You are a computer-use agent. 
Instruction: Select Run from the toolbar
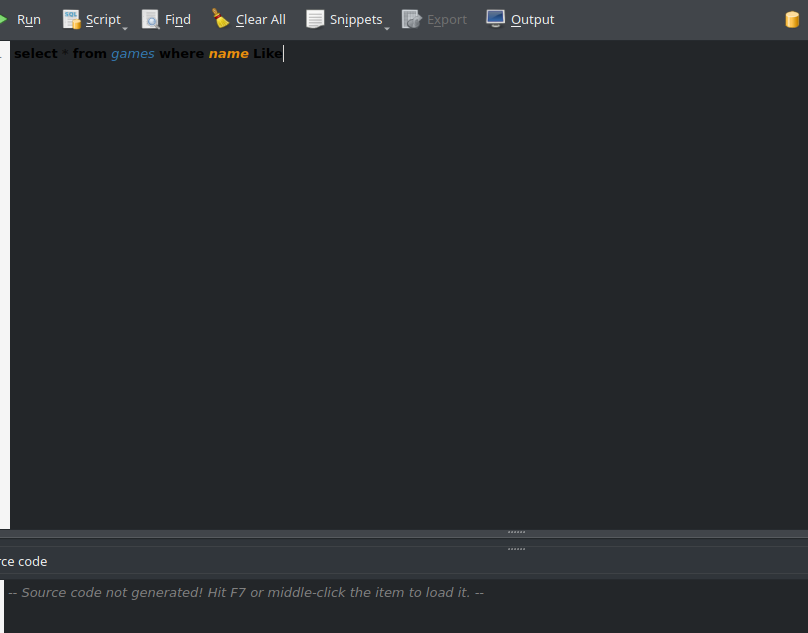tap(28, 18)
